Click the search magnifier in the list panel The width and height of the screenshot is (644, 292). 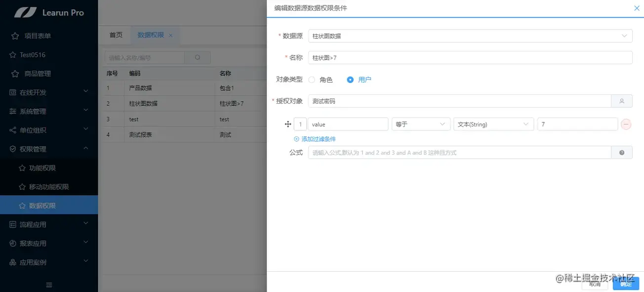[198, 57]
